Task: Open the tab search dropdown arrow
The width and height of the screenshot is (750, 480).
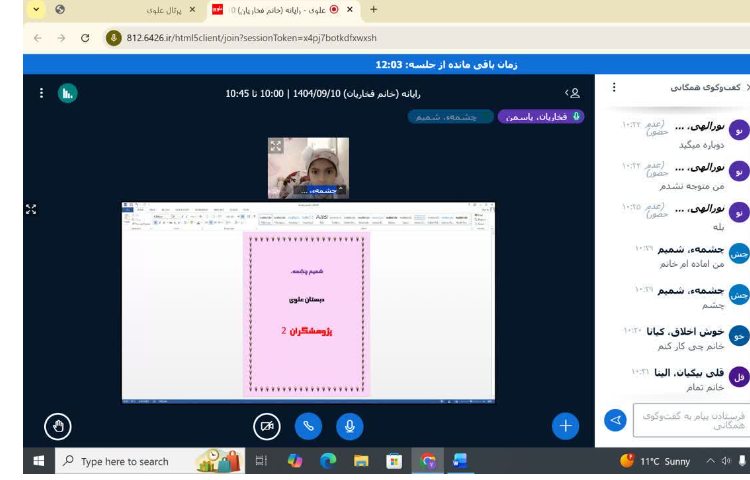Action: point(36,9)
